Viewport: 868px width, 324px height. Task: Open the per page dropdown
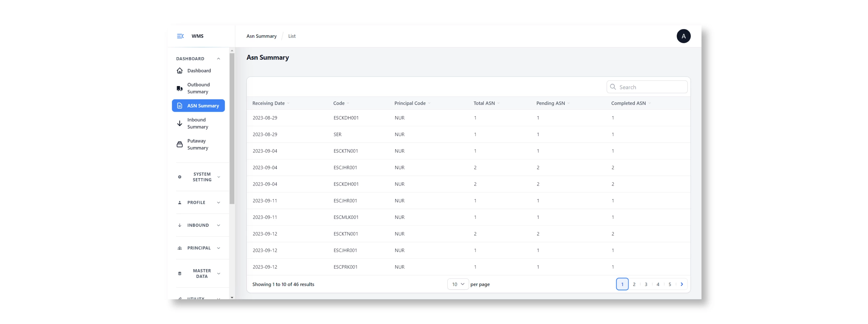(x=458, y=284)
